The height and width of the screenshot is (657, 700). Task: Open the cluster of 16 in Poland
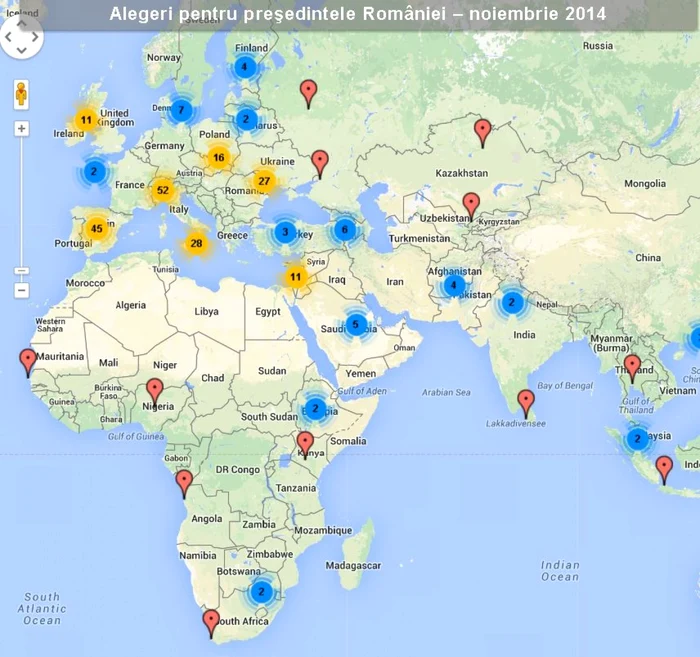click(x=218, y=157)
